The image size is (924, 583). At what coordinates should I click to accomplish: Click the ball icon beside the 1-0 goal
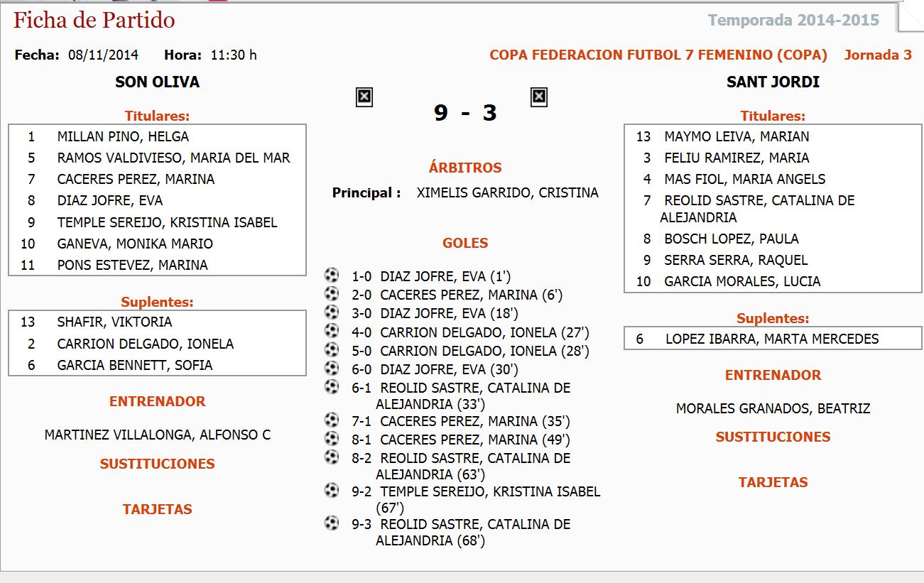point(332,275)
